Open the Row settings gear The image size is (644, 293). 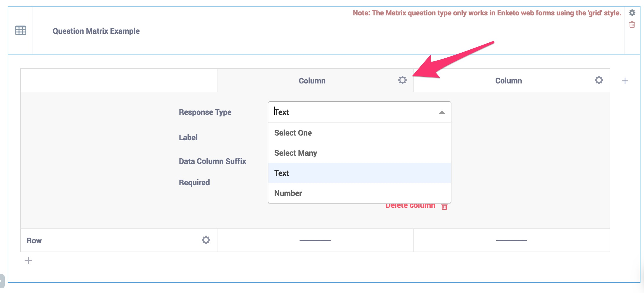(x=206, y=240)
